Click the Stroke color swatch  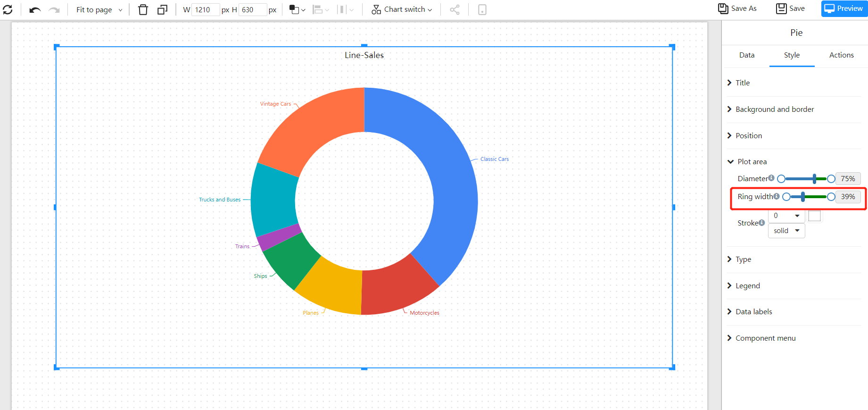[814, 216]
